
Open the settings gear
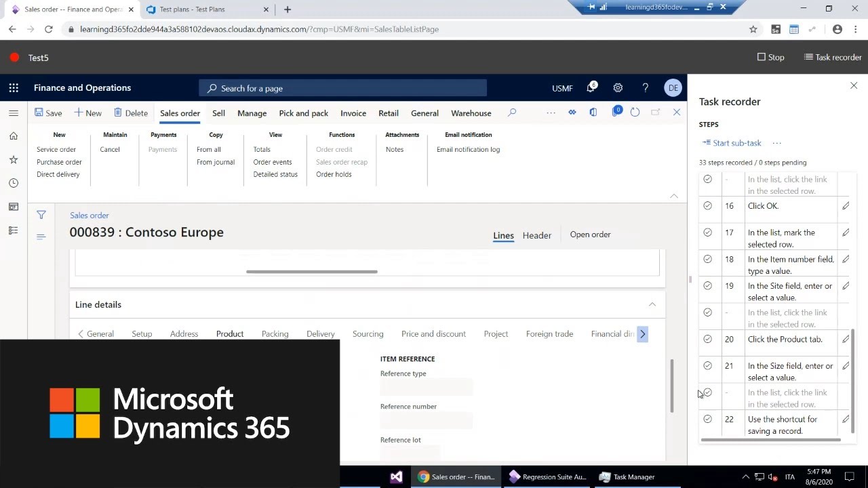tap(618, 88)
